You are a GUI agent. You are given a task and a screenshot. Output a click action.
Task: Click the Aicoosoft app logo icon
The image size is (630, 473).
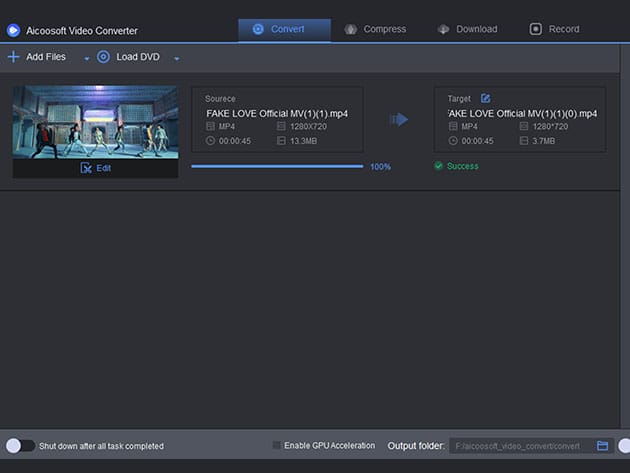[x=14, y=30]
